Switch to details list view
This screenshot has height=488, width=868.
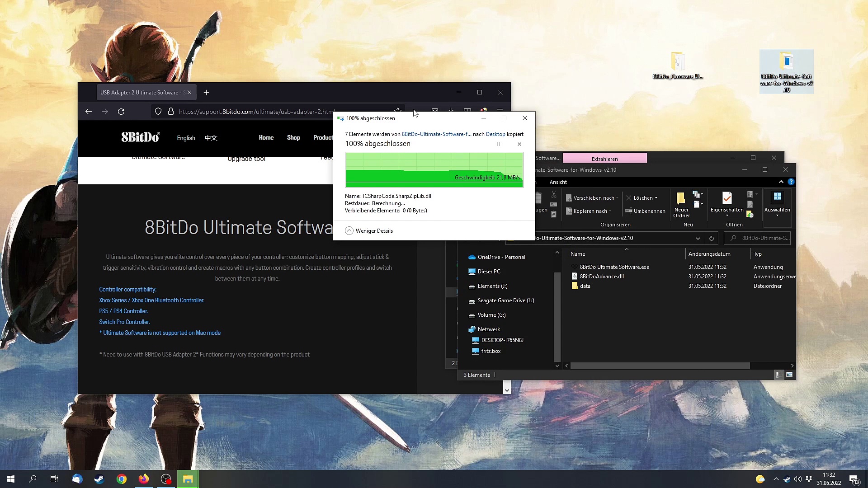tap(778, 375)
